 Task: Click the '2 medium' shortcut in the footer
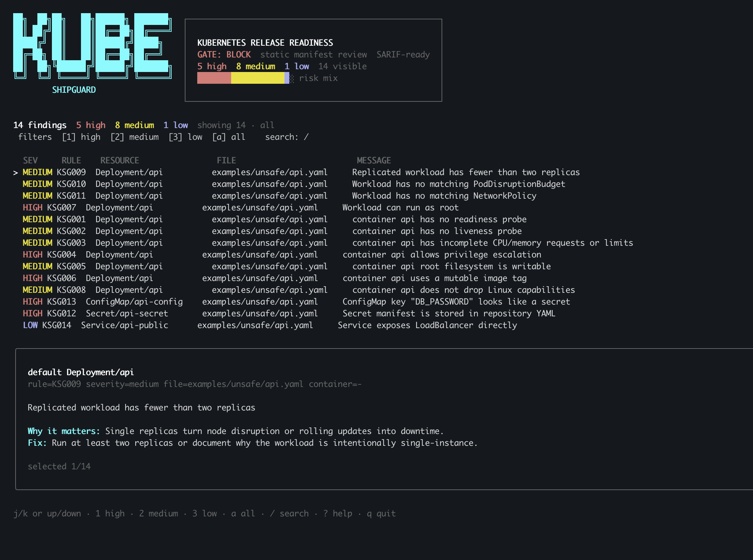[158, 514]
